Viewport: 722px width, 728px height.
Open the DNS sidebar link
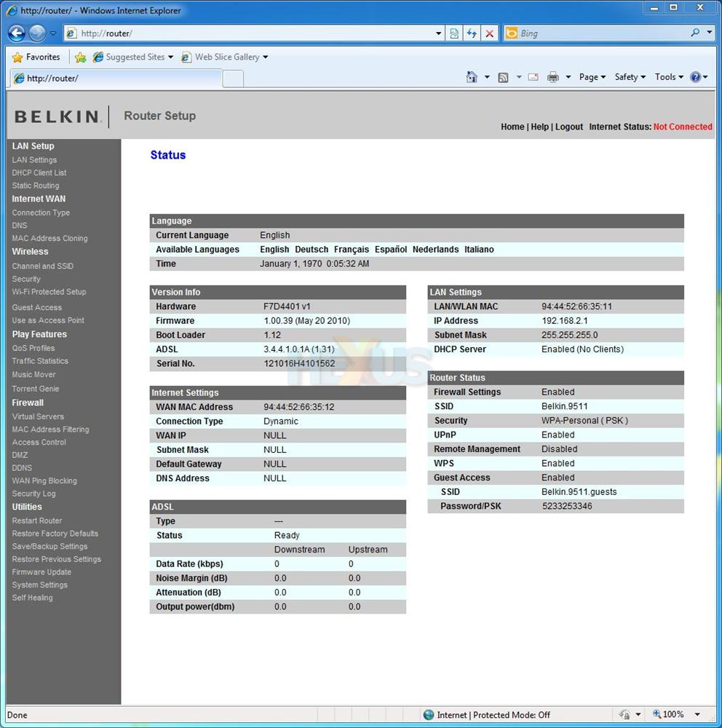(20, 226)
